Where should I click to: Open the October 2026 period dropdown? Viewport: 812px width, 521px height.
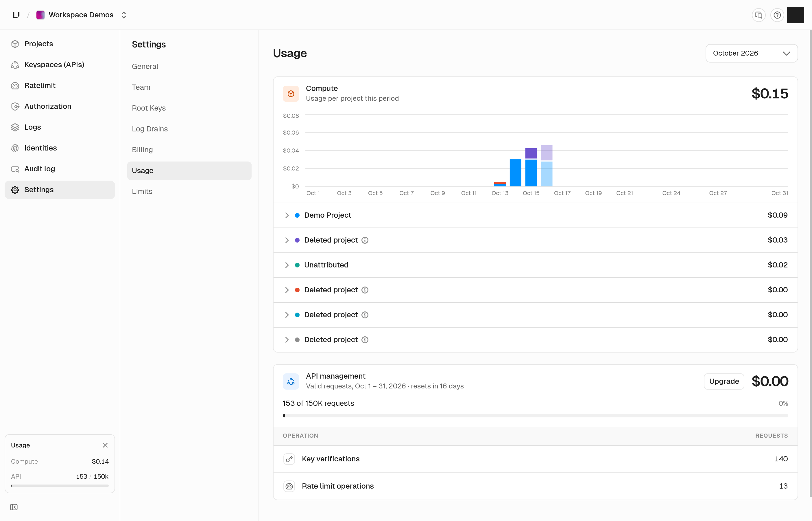coord(751,53)
